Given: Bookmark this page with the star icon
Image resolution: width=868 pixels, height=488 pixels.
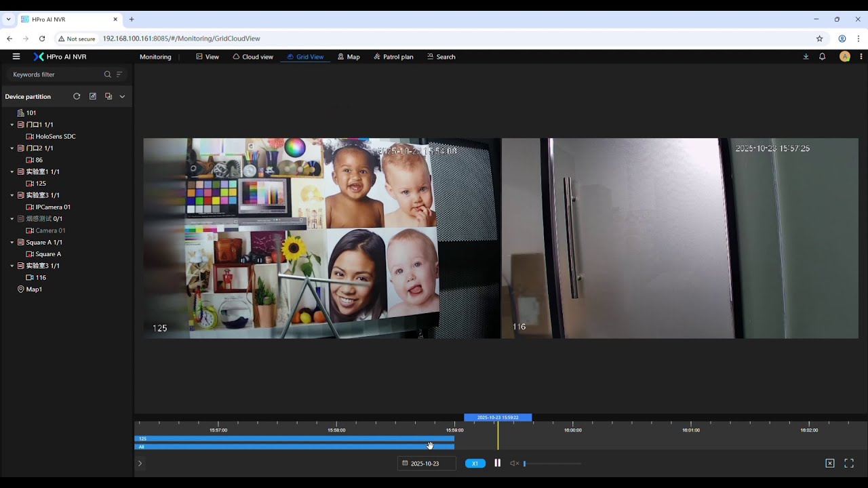Looking at the screenshot, I should [x=819, y=39].
